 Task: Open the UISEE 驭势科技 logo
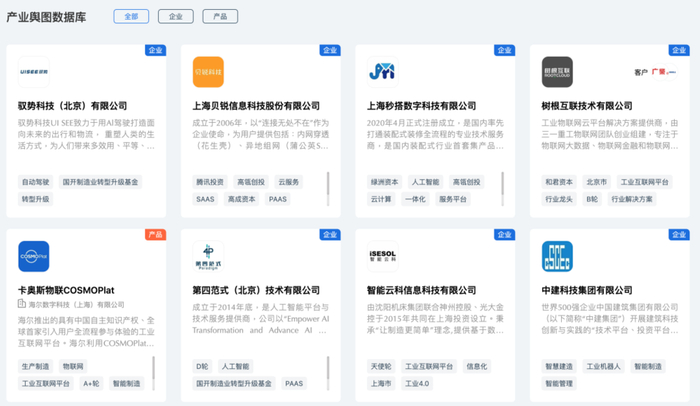pos(34,72)
